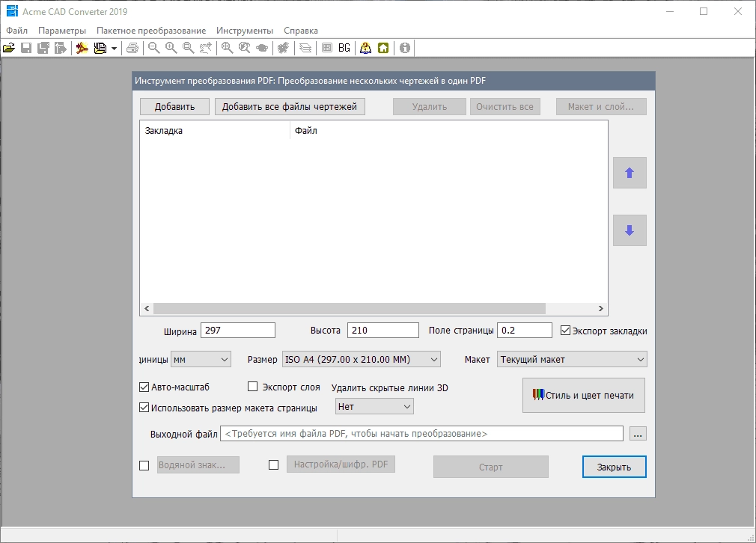Maximize the Acme CAD Converter window
Image resolution: width=756 pixels, height=543 pixels.
tap(704, 11)
